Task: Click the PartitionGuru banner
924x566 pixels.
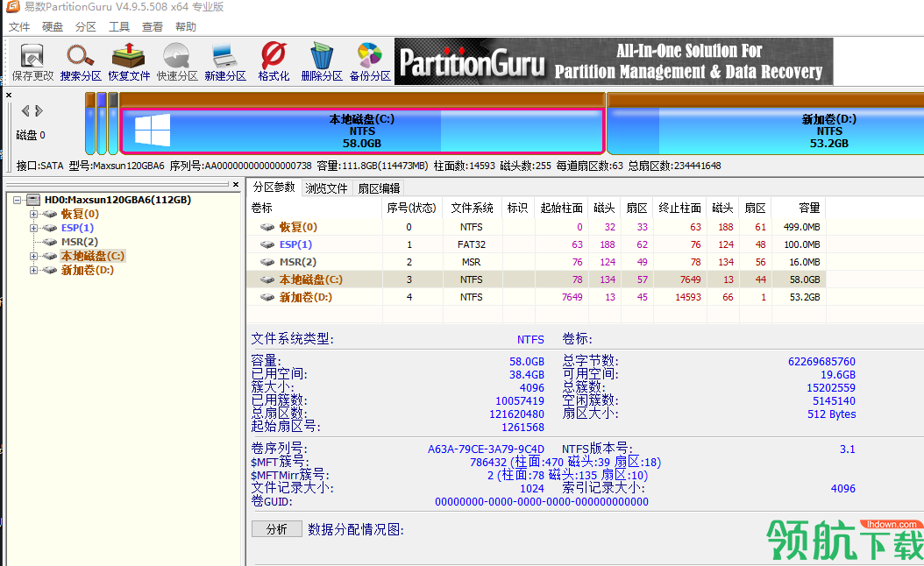Action: point(614,62)
